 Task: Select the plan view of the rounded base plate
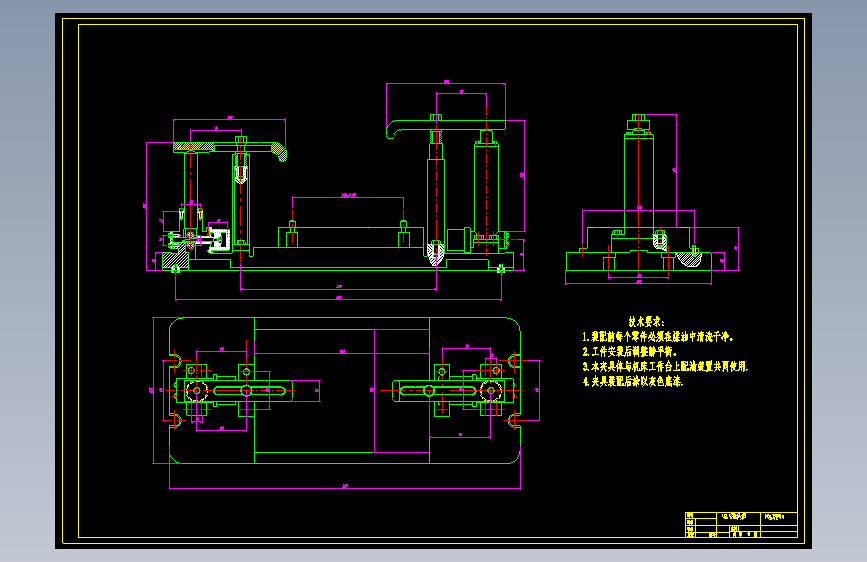point(344,391)
